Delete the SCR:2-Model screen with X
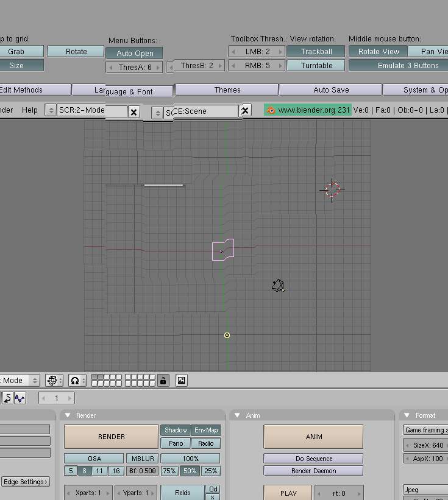Image resolution: width=448 pixels, height=500 pixels. click(134, 111)
